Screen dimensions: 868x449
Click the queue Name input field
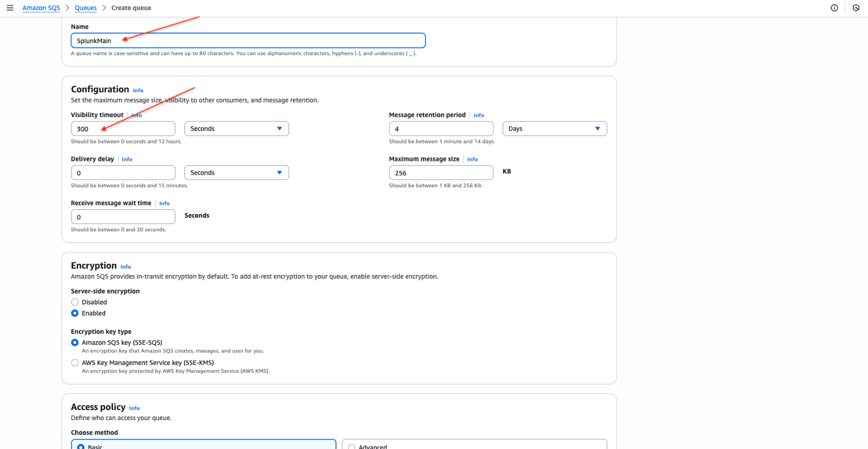pos(248,40)
